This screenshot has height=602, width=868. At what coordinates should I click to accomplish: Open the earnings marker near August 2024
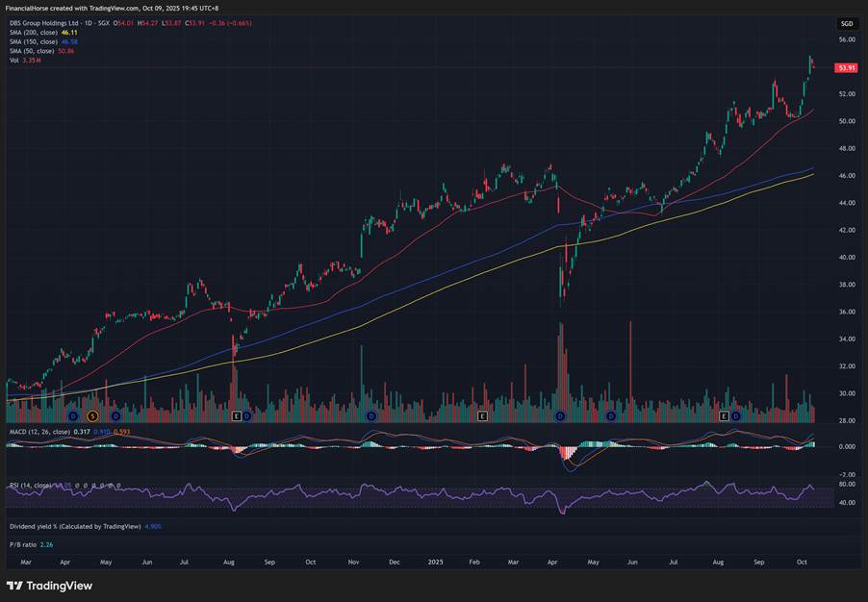pyautogui.click(x=236, y=415)
